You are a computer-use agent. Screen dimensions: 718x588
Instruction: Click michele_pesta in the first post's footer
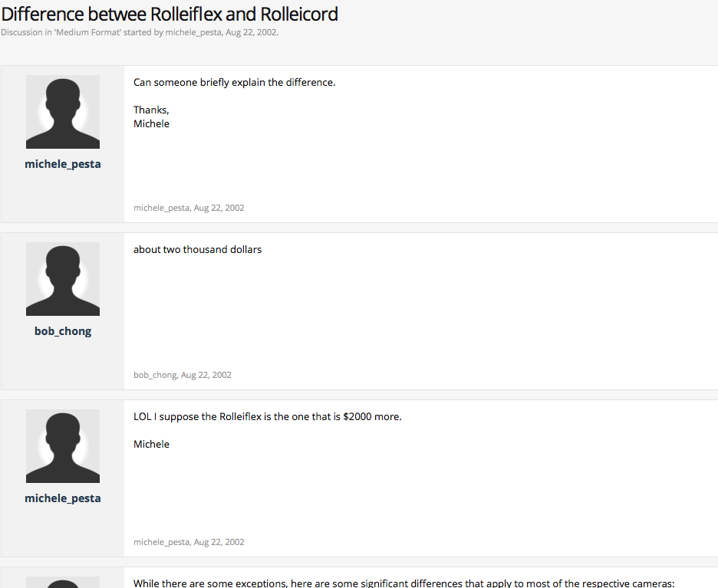[x=161, y=208]
